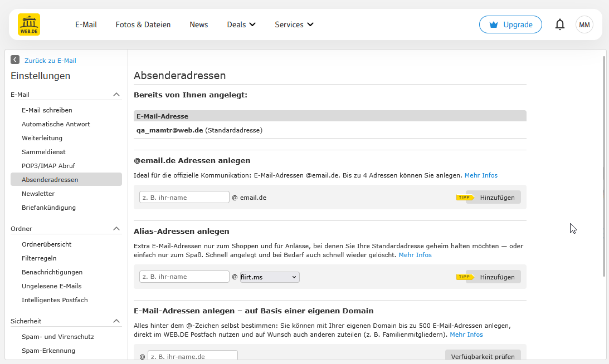Click the TIPP badge next to email.de Hinzufügen
The height and width of the screenshot is (364, 609).
tap(464, 197)
